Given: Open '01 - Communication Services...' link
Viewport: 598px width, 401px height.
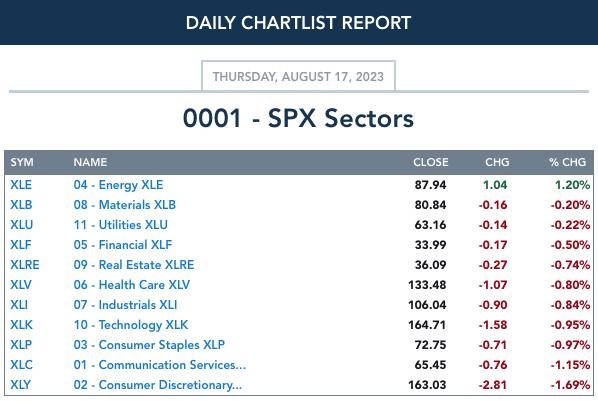Looking at the screenshot, I should pos(160,365).
